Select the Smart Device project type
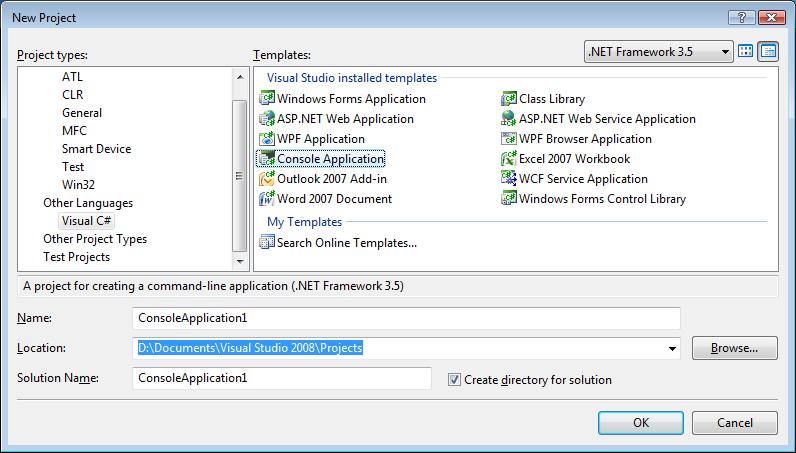The width and height of the screenshot is (796, 453). point(96,149)
